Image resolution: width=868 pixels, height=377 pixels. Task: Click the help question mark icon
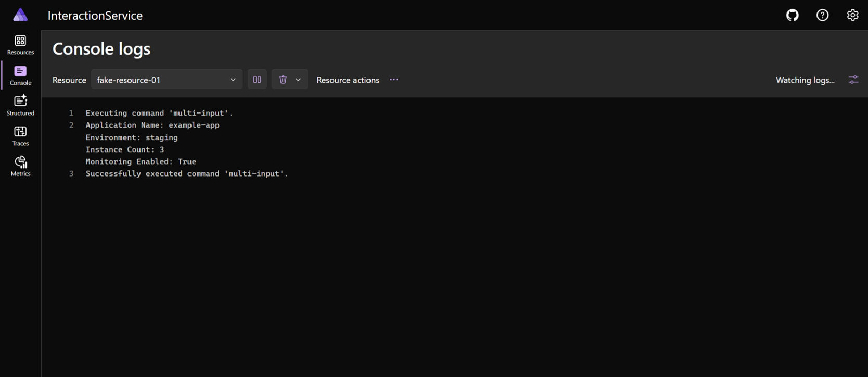tap(822, 15)
